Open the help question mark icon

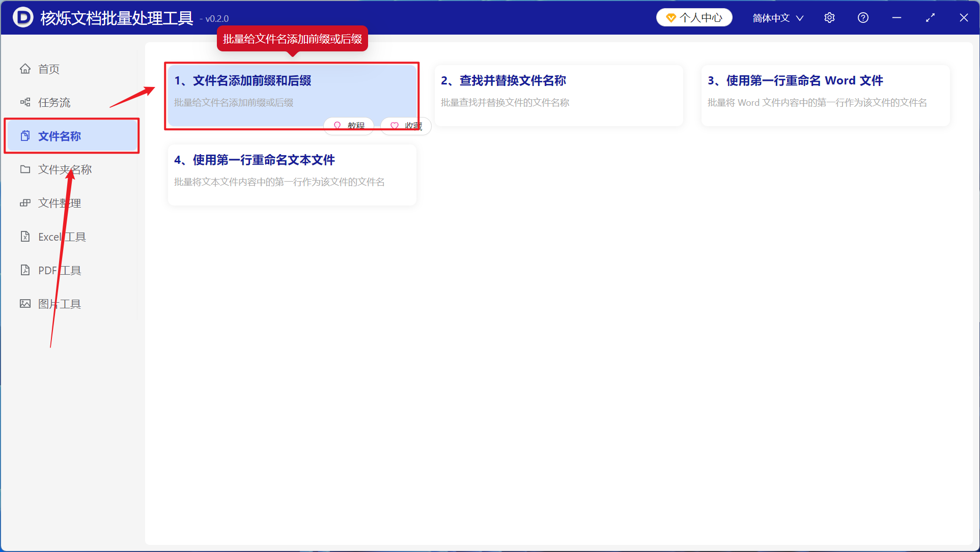tap(863, 18)
